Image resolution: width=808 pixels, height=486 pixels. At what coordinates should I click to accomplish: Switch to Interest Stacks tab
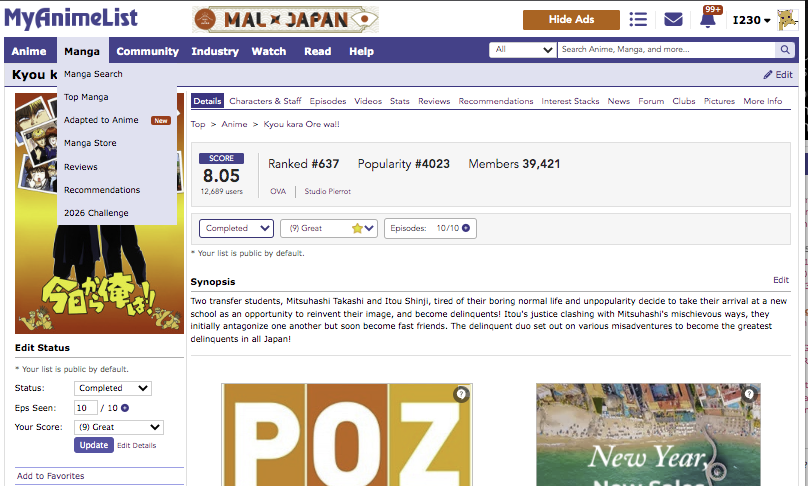coord(570,101)
